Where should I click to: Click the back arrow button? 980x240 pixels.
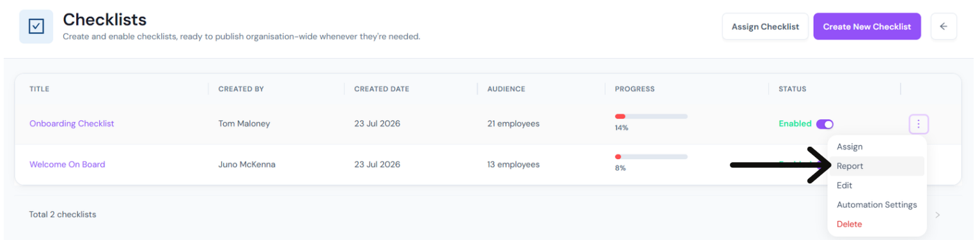coord(943,27)
